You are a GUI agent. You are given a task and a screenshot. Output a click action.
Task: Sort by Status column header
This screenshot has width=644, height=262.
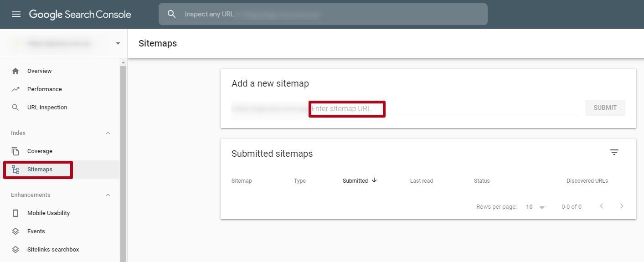coord(482,181)
